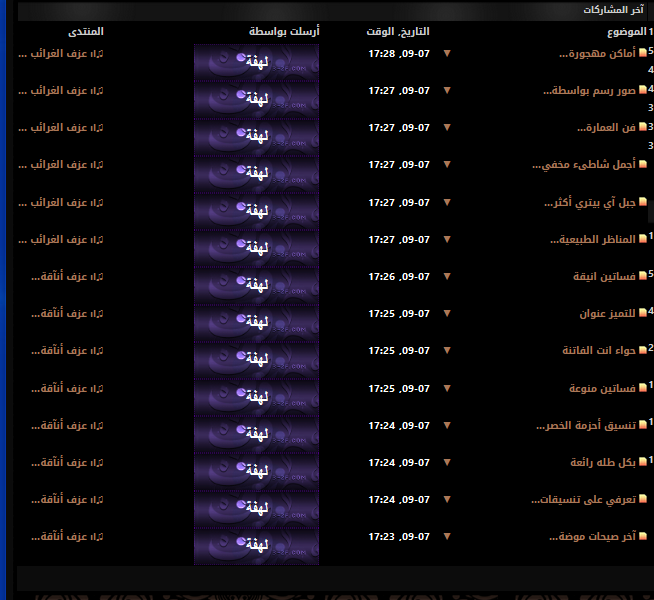Open the arrow next to the 17:23 post

[x=447, y=536]
